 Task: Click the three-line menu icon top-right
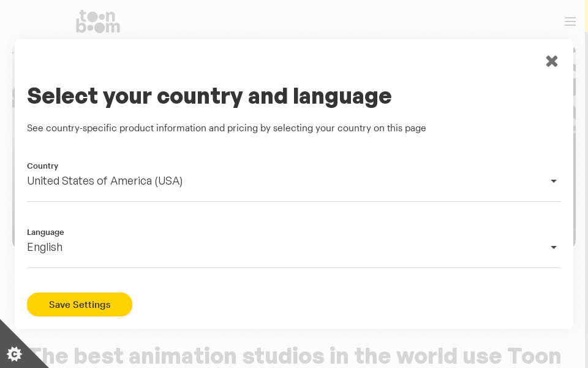[x=570, y=21]
